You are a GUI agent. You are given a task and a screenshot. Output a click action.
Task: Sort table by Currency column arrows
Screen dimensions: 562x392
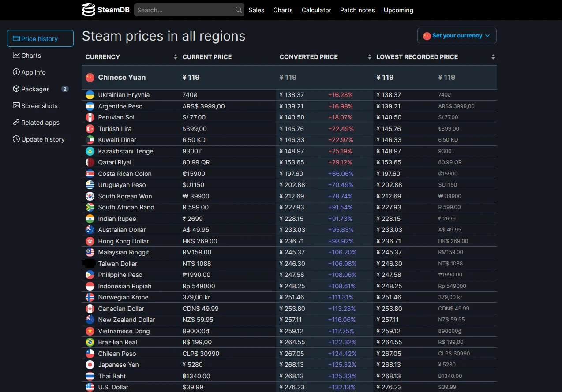176,57
